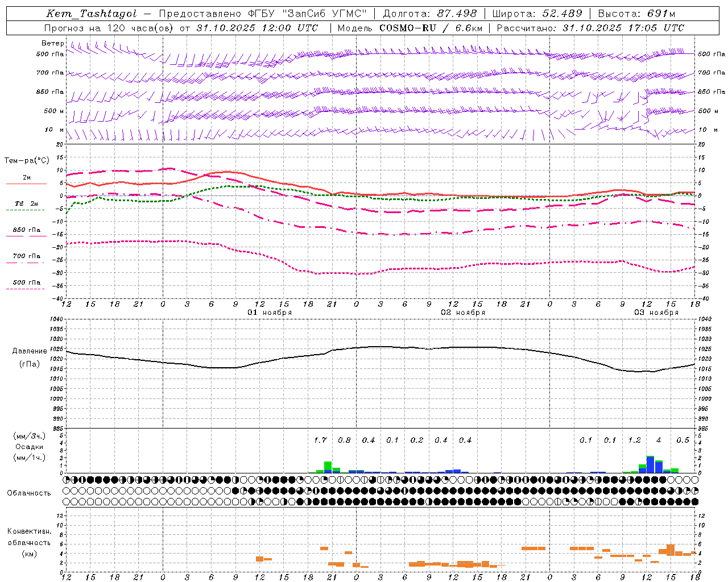The height and width of the screenshot is (582, 728).
Task: Select the Тем-ра(°C) axis title
Action: click(x=27, y=161)
